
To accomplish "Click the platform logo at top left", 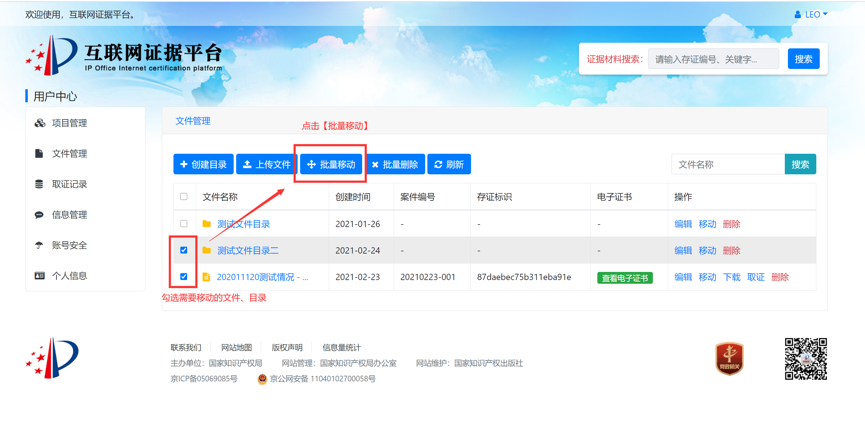I will 124,57.
